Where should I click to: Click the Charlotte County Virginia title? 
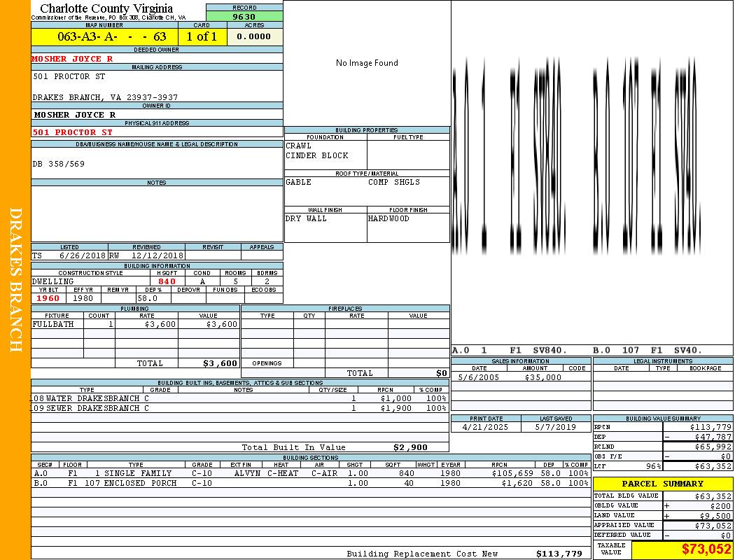[106, 8]
